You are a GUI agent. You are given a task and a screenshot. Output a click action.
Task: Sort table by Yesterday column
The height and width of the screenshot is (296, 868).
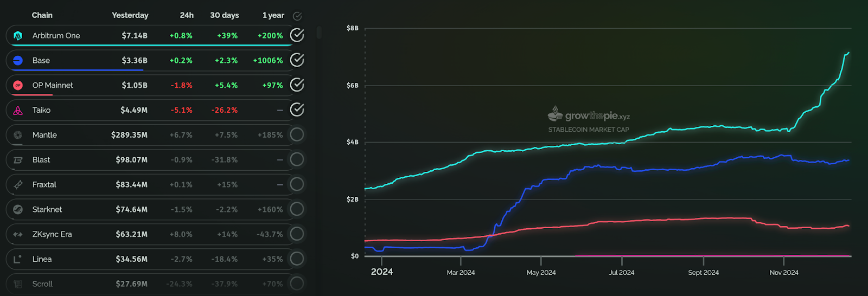pyautogui.click(x=130, y=15)
